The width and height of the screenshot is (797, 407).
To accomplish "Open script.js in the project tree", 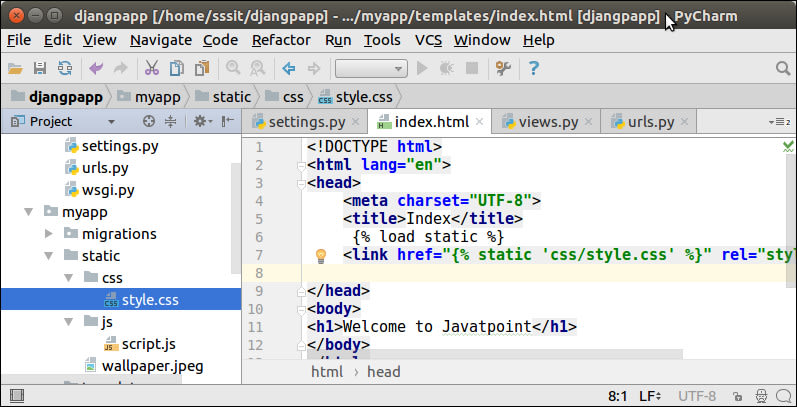I will 148,343.
